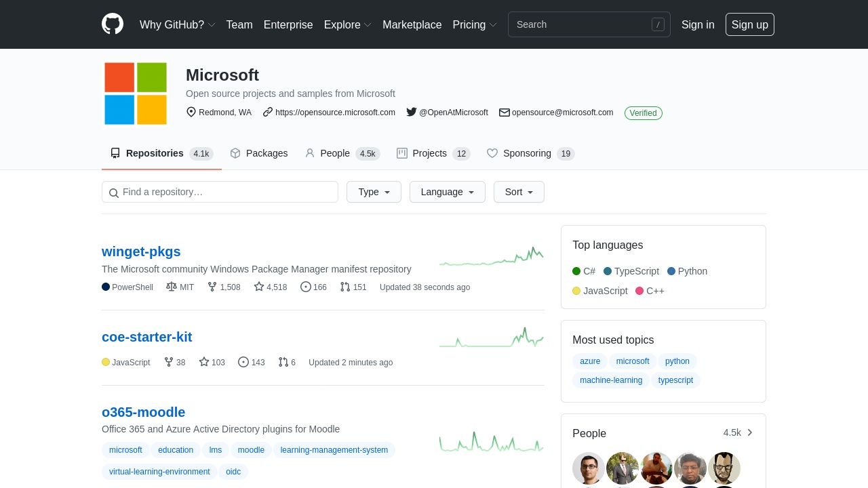
Task: Click the coe-starter-kit pull requests icon
Action: tap(283, 362)
